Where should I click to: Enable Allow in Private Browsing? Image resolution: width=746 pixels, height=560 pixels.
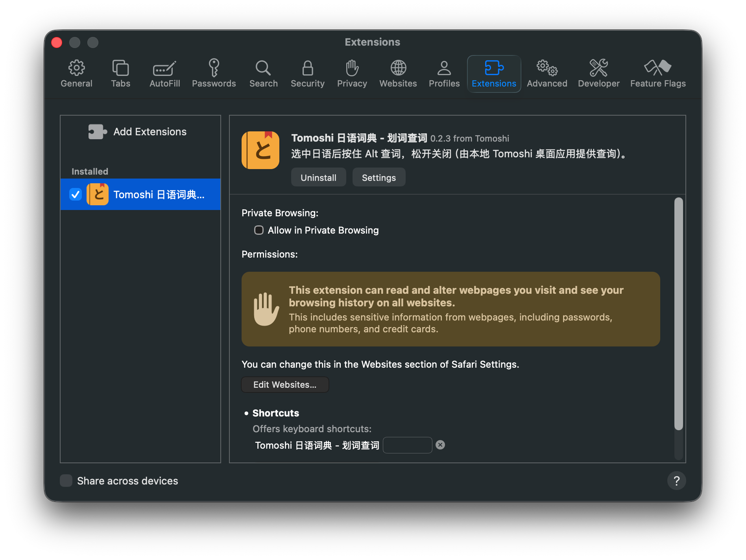[x=259, y=230]
